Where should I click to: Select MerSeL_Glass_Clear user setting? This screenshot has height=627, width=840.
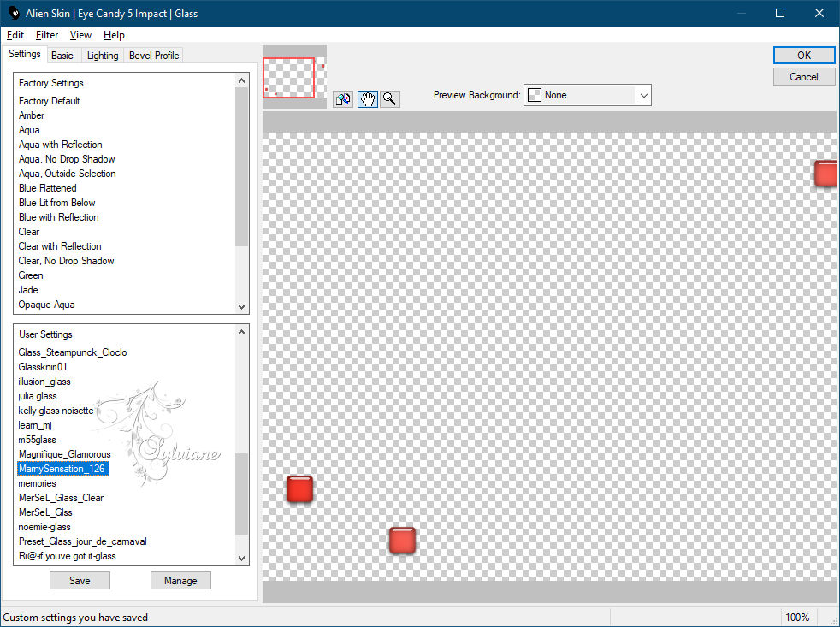coord(61,497)
